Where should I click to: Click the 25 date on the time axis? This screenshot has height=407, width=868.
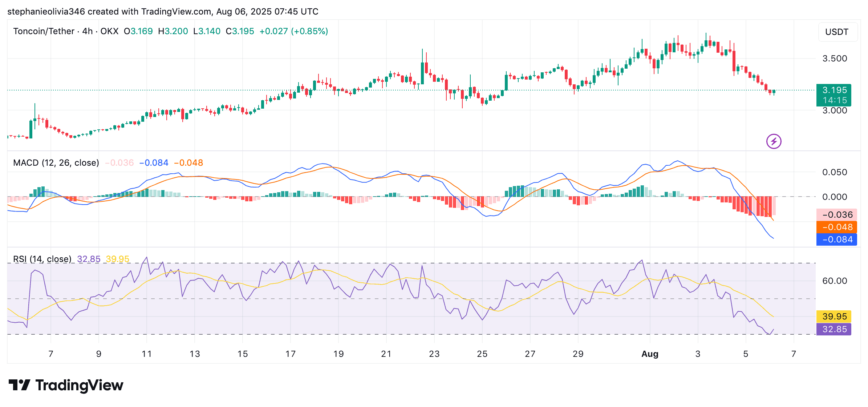482,354
